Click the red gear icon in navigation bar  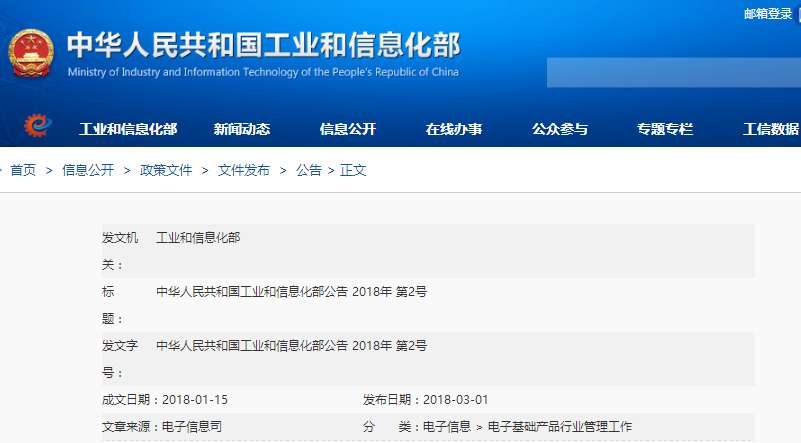point(37,126)
